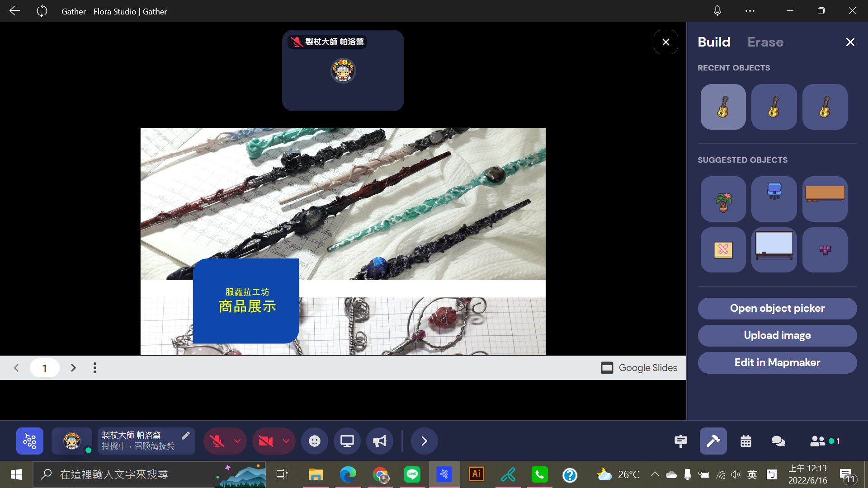
Task: Click the megaphone broadcast icon
Action: (380, 441)
